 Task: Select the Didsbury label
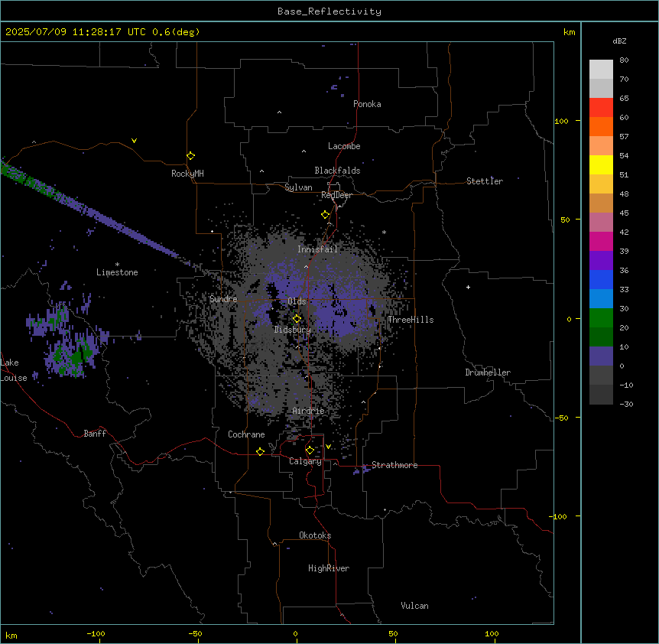[x=293, y=330]
